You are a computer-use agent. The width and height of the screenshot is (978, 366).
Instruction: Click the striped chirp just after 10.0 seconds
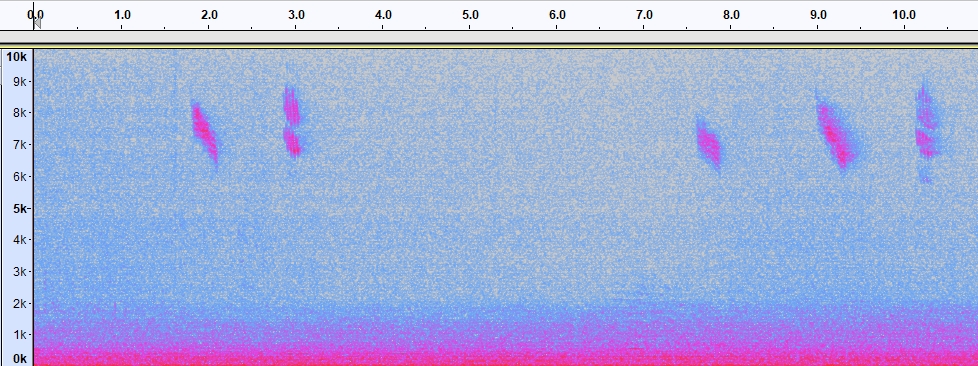926,132
